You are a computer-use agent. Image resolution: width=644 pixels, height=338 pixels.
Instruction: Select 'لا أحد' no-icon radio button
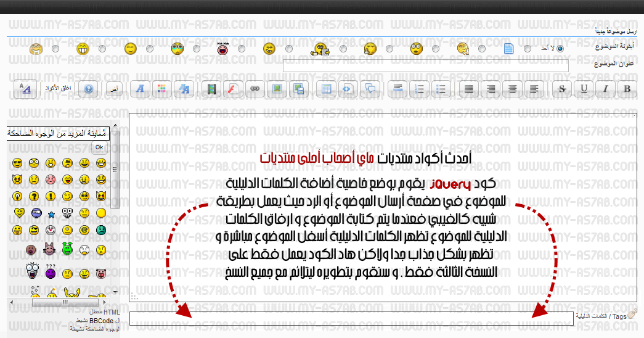click(560, 49)
